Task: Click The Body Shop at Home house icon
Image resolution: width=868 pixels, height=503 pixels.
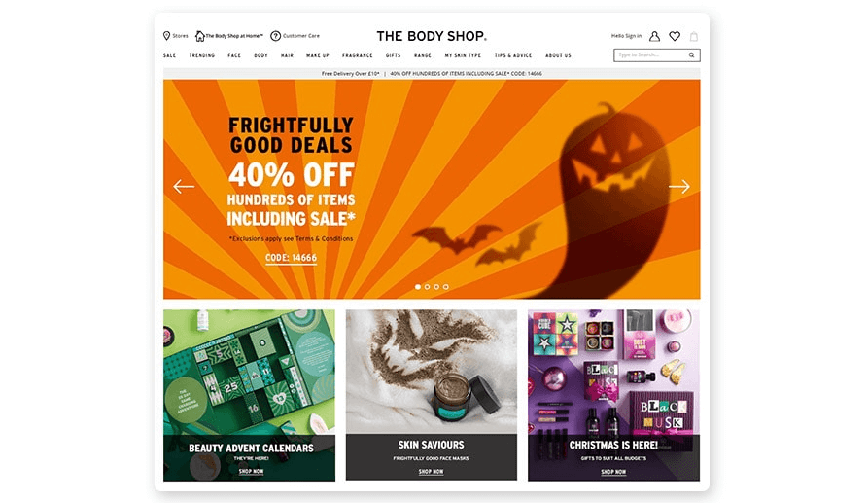Action: tap(200, 36)
